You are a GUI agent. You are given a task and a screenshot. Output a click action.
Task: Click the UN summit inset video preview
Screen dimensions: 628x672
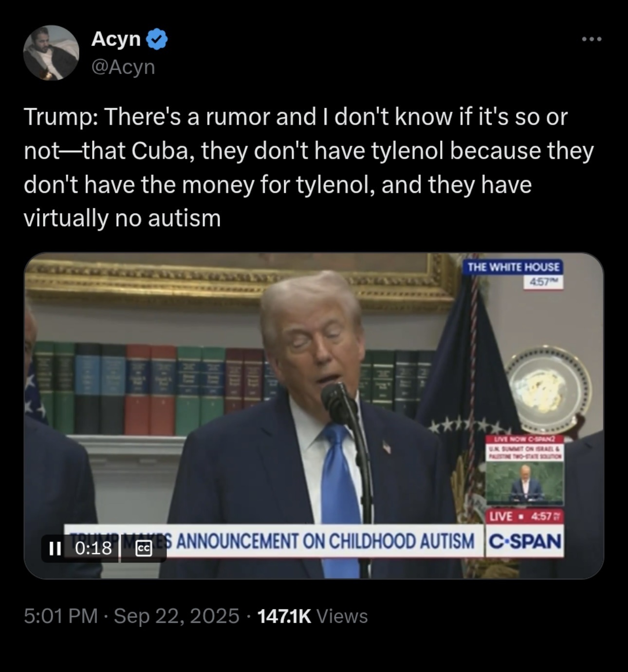pos(525,483)
